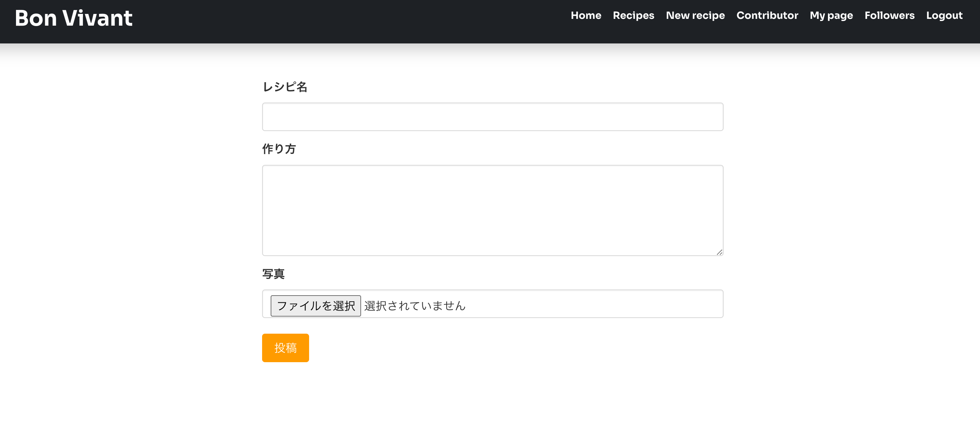Screen dimensions: 980x443
Task: Click the textarea resize handle
Action: click(x=720, y=252)
